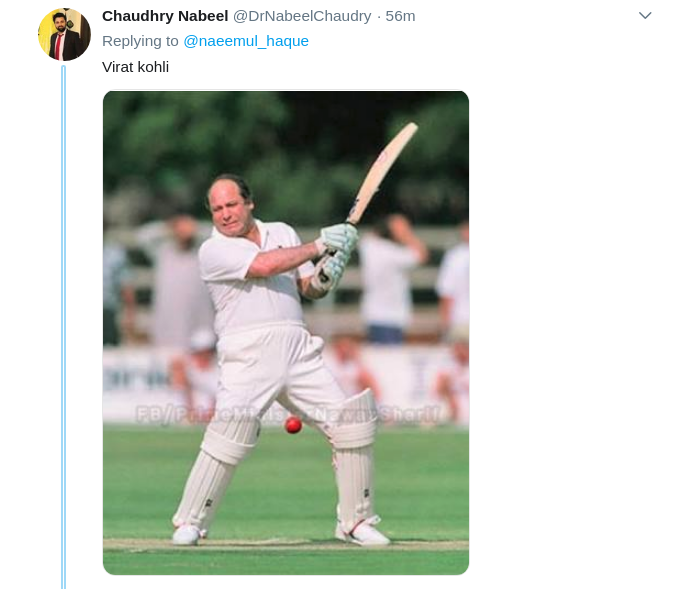679x589 pixels.
Task: Click the FB watermark text on photo
Action: click(289, 414)
